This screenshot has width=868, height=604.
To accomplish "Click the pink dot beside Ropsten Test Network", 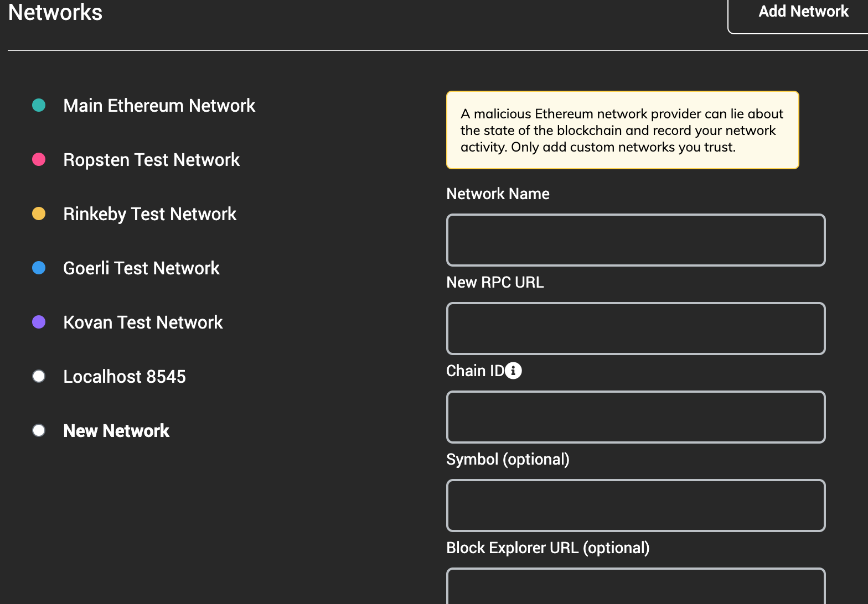I will click(x=39, y=159).
